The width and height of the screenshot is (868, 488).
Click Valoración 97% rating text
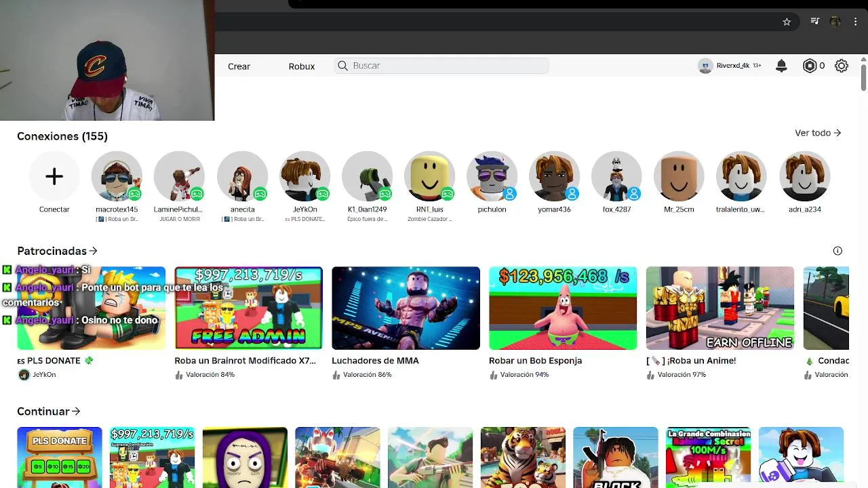point(682,375)
